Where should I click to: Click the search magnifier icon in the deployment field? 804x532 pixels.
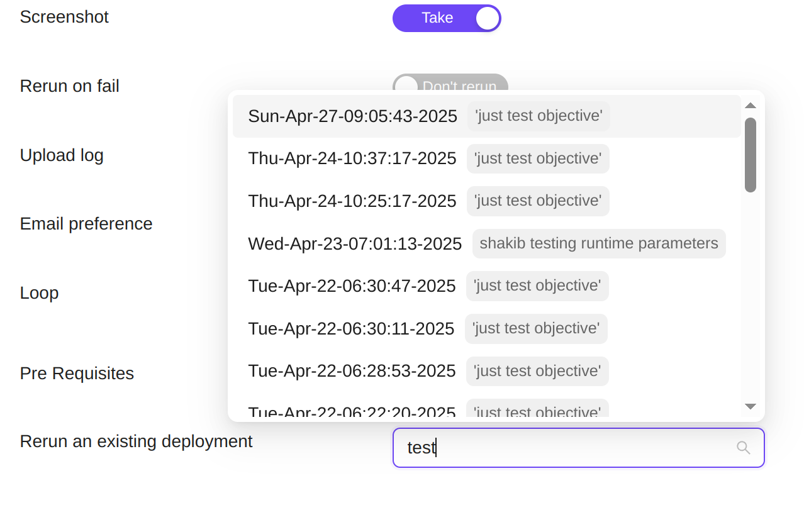pos(743,448)
